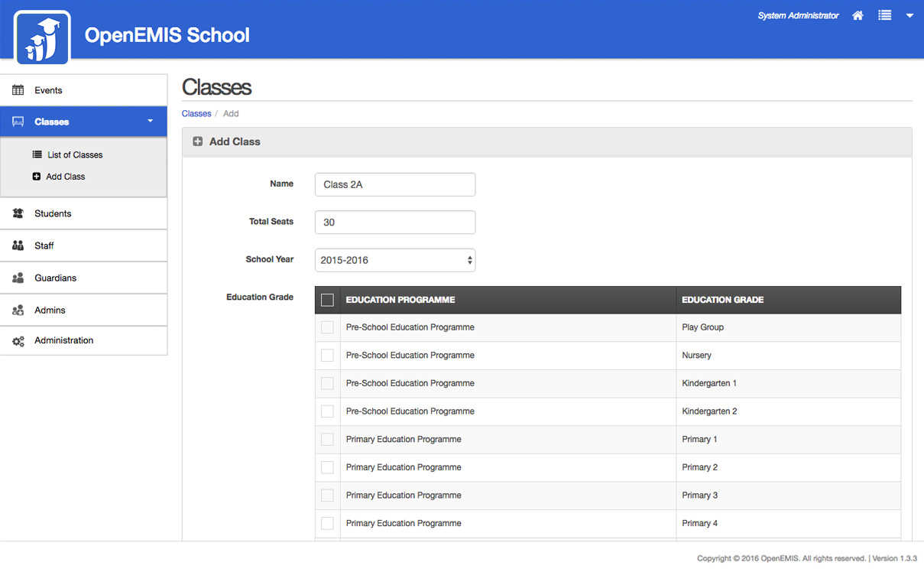Expand the user dropdown arrow in header
The width and height of the screenshot is (924, 572).
click(909, 15)
